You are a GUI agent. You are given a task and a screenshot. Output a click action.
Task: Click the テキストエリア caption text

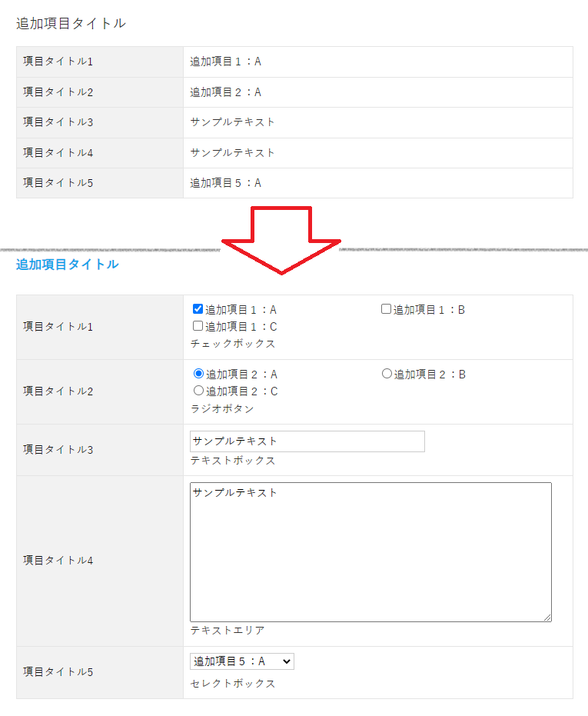coord(228,631)
